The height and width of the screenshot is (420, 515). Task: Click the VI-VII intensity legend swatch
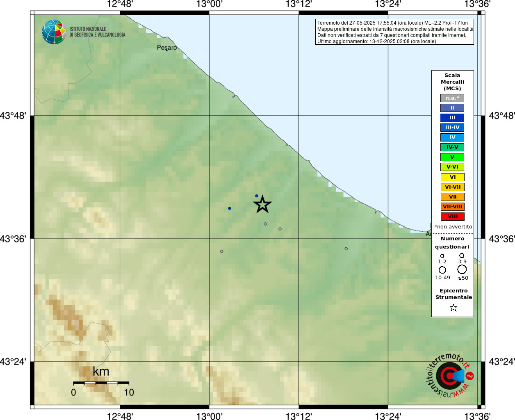pyautogui.click(x=452, y=187)
